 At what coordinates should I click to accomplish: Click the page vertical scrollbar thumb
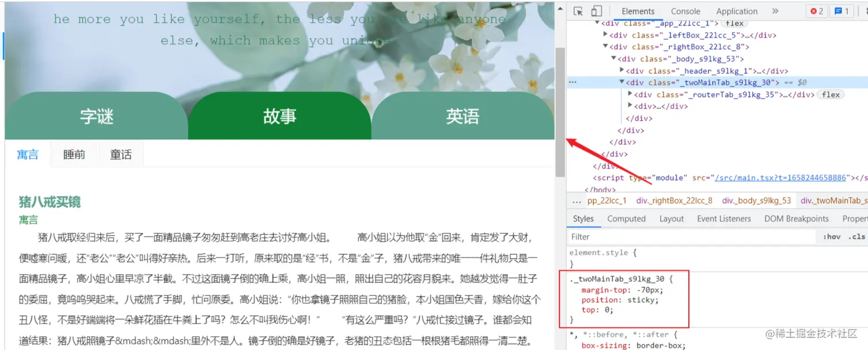(x=560, y=112)
